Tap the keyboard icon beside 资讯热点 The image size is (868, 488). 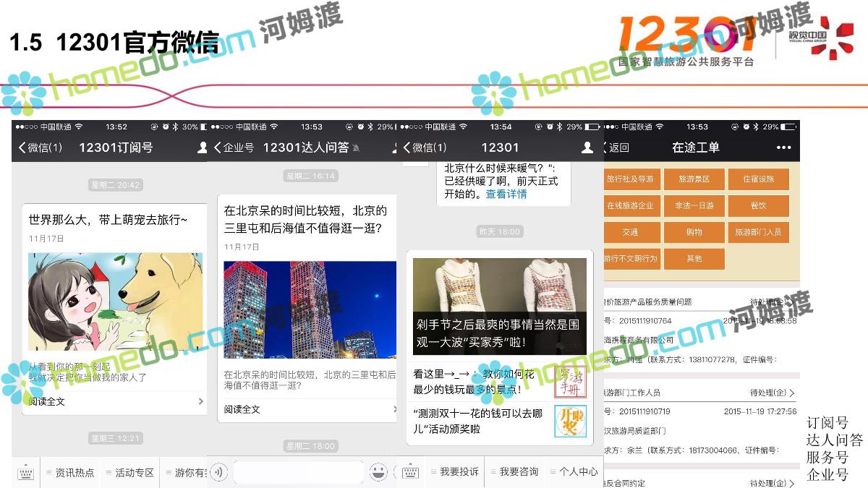(26, 473)
